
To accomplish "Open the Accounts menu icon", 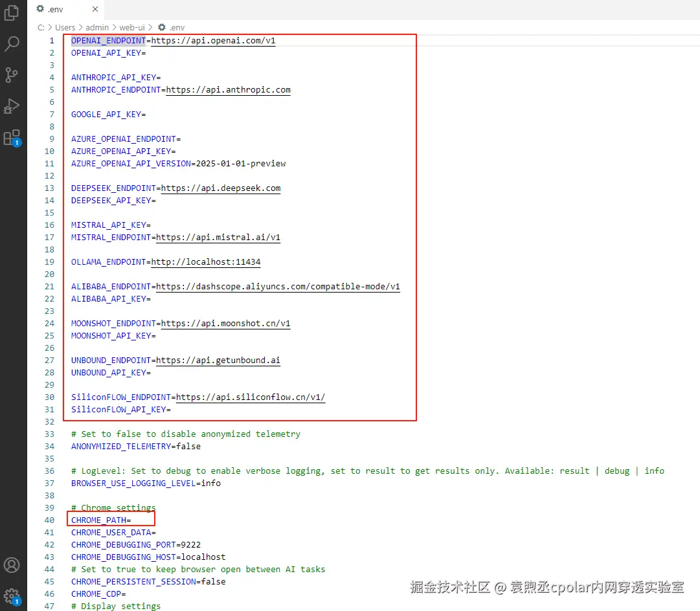I will click(x=12, y=565).
